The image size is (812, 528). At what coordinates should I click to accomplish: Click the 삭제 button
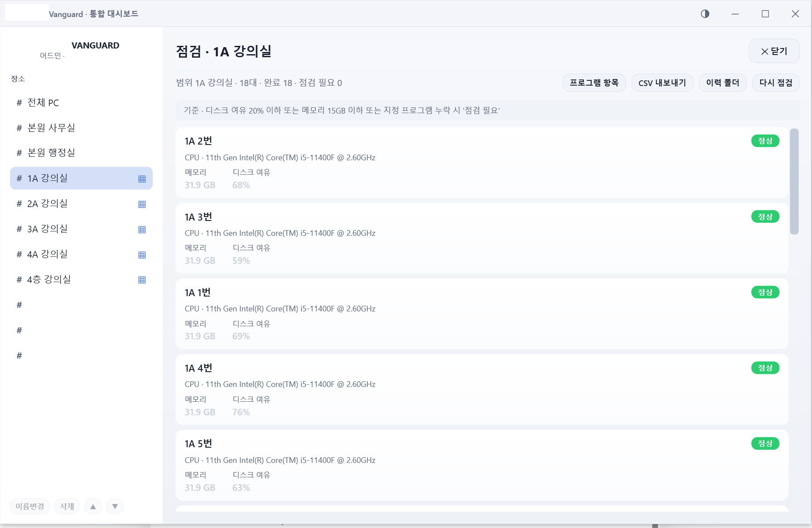pyautogui.click(x=67, y=506)
